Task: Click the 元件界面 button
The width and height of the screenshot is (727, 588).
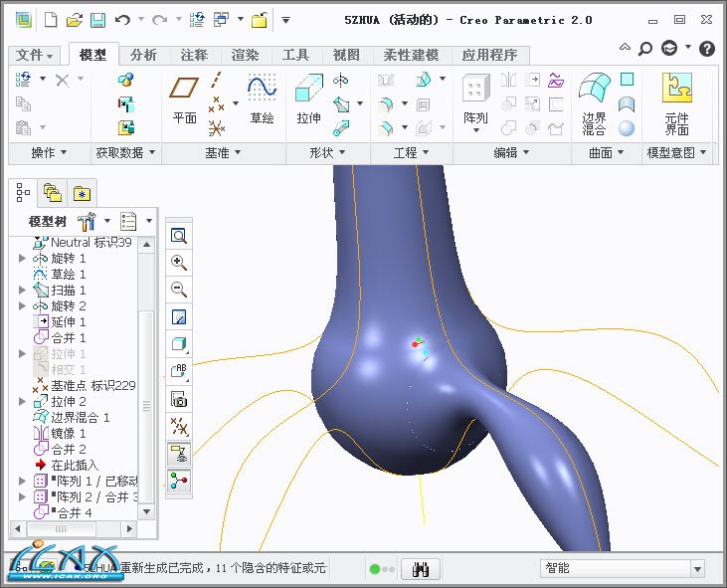Action: (676, 103)
